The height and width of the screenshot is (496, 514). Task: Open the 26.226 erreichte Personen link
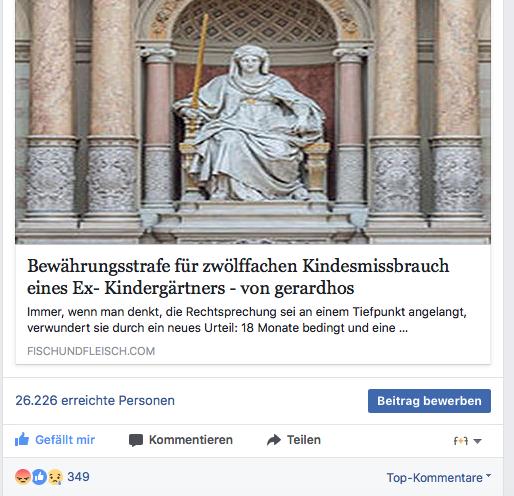point(95,400)
